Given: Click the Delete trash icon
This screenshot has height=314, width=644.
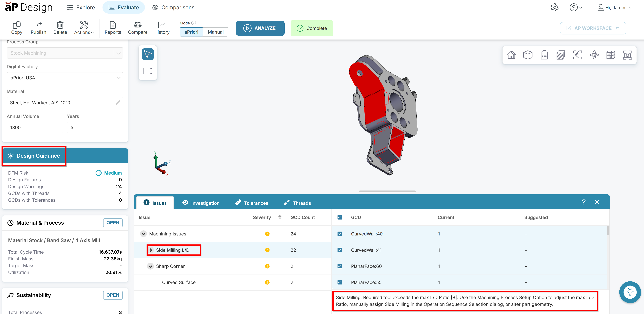Looking at the screenshot, I should (x=60, y=28).
